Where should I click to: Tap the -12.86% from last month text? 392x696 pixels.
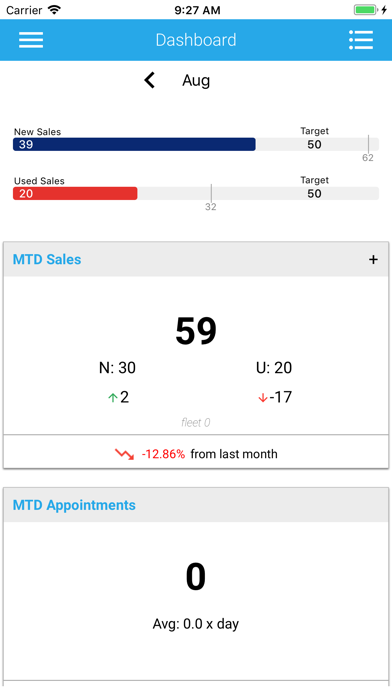210,454
